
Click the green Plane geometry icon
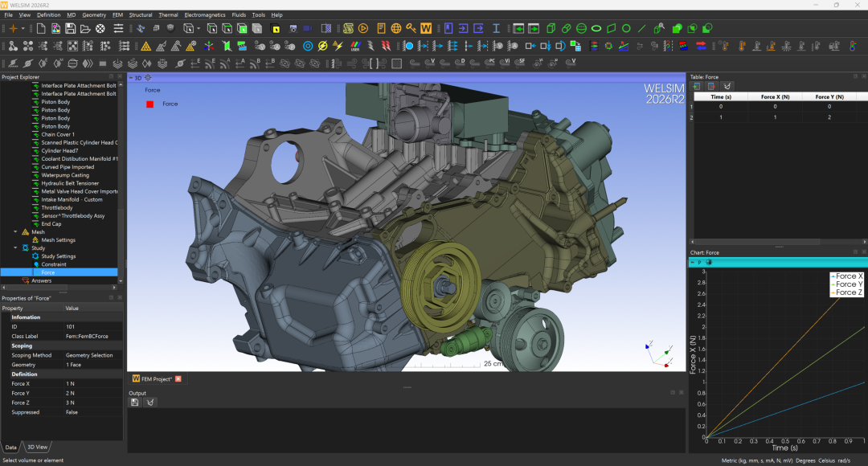[611, 28]
